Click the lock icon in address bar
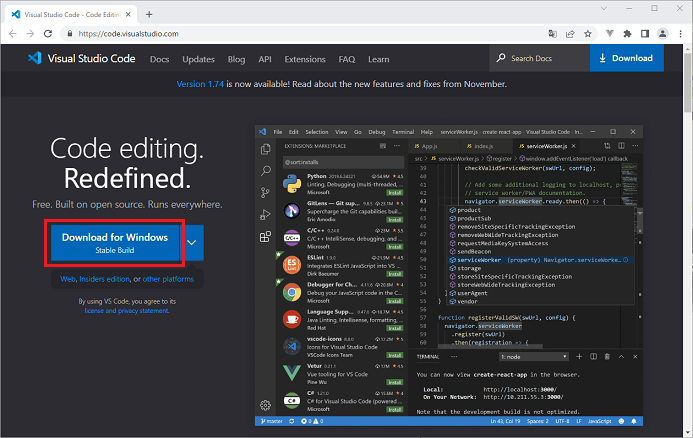This screenshot has height=438, width=693. (69, 34)
